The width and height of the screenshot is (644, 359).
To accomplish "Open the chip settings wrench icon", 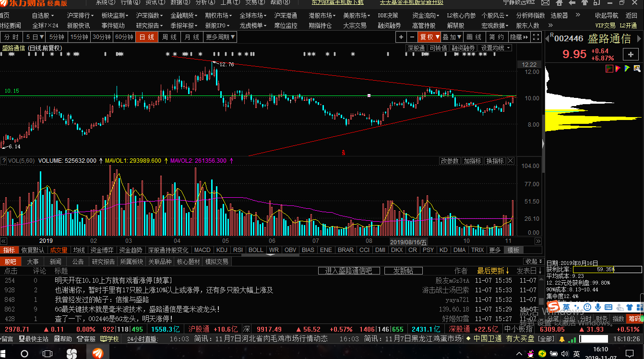I will point(637,69).
